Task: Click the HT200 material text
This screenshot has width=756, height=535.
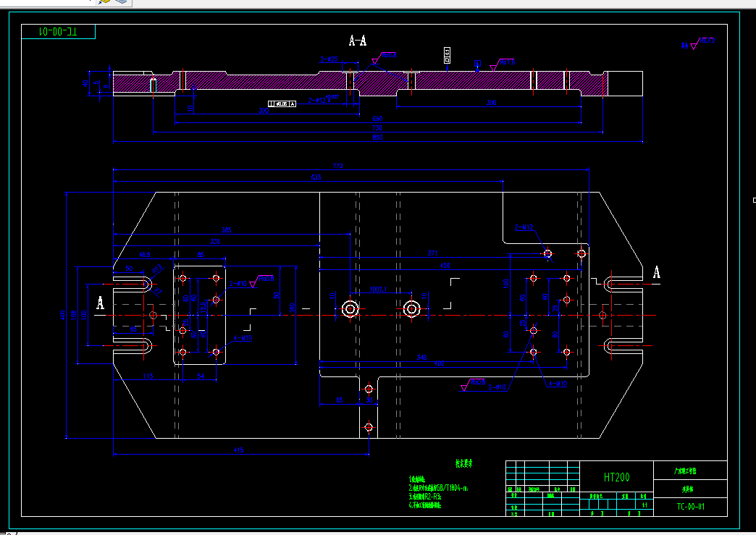Action: tap(617, 477)
